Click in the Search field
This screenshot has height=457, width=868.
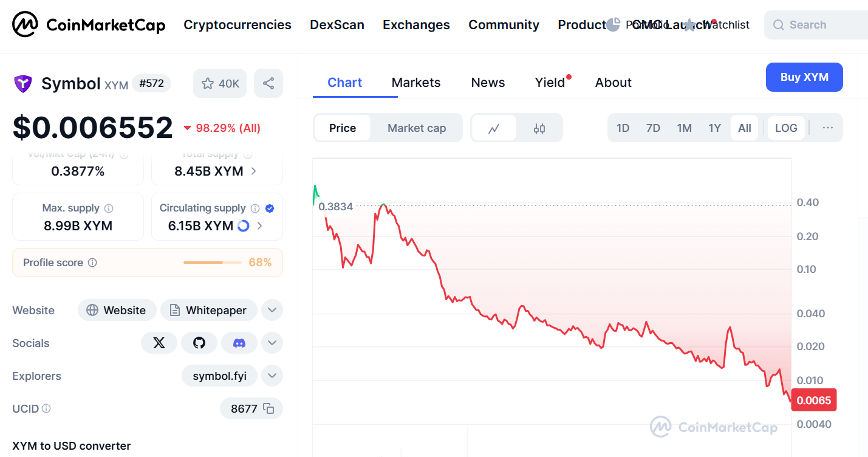[816, 25]
